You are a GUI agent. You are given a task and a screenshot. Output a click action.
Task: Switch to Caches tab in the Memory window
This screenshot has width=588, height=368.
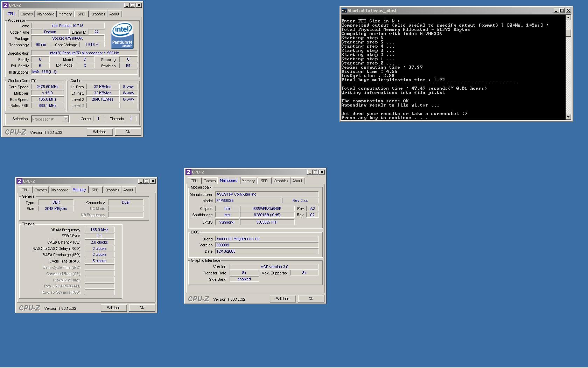40,190
